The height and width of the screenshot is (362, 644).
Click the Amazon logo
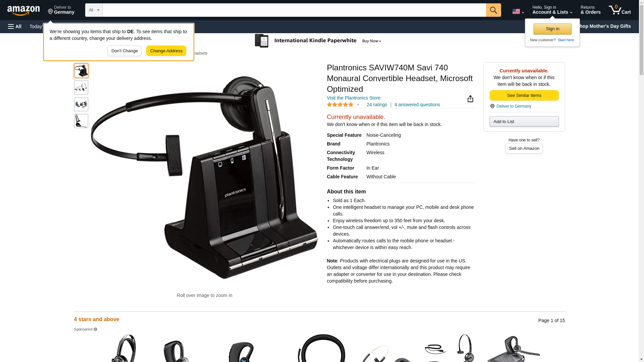tap(23, 10)
